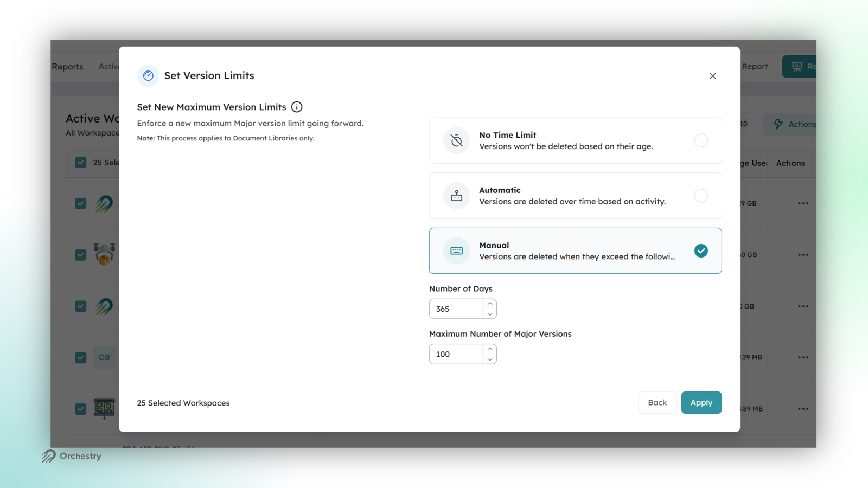Toggle the 25 Selected header checkbox
868x488 pixels.
pos(81,163)
